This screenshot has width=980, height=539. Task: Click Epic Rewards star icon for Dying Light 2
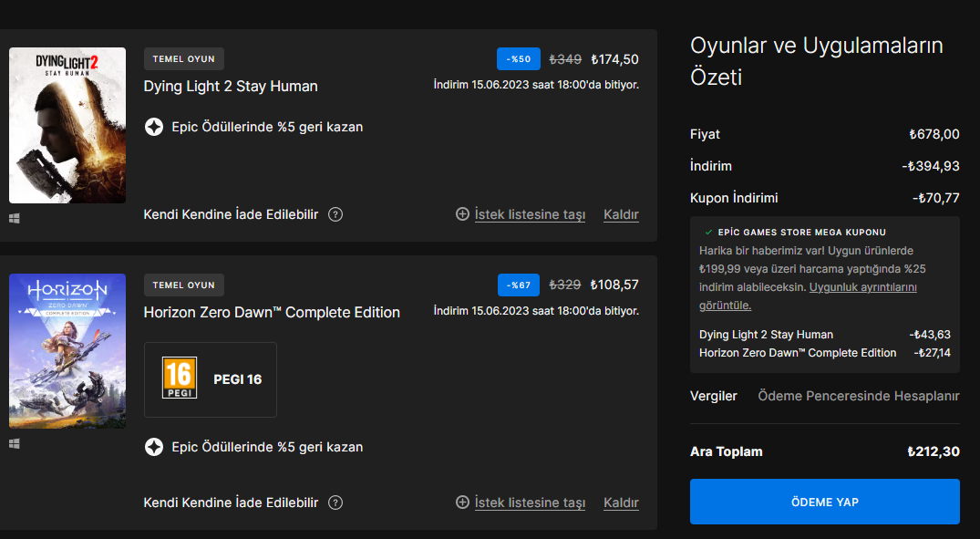(154, 127)
